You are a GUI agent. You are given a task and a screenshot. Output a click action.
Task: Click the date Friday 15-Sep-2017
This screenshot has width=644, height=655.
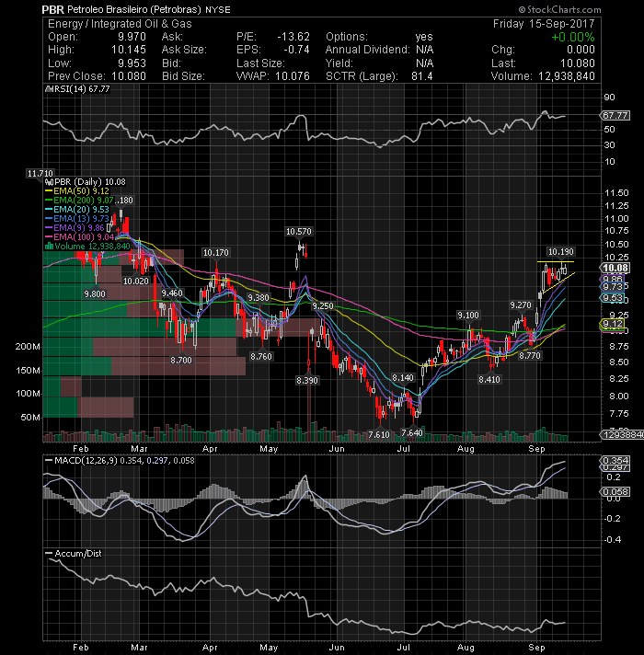pyautogui.click(x=544, y=23)
